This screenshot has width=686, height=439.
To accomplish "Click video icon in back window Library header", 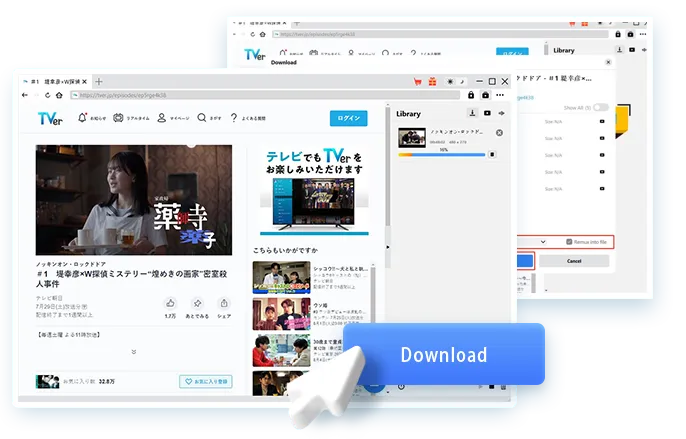I will point(632,50).
